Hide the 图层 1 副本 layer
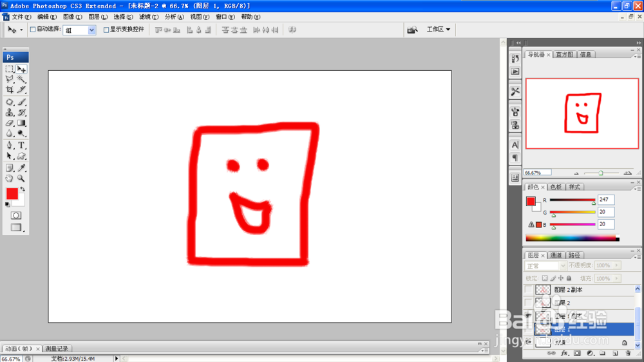The width and height of the screenshot is (644, 362). click(x=528, y=316)
